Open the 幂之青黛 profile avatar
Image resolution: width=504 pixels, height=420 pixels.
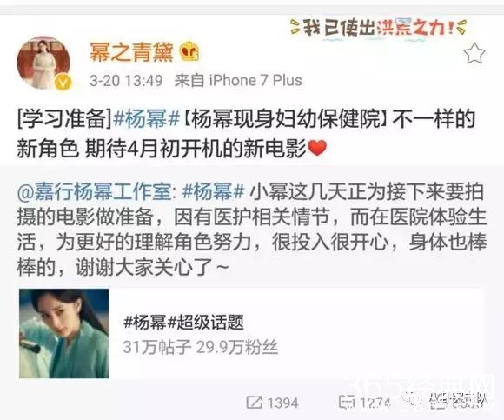44,63
